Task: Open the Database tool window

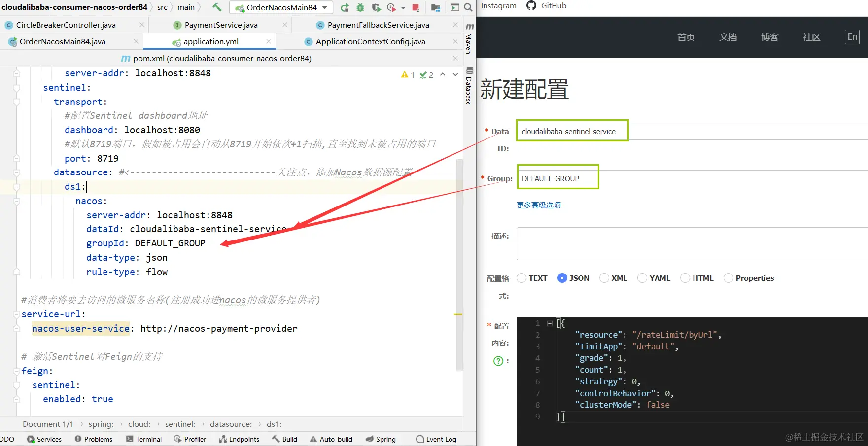Action: click(469, 86)
